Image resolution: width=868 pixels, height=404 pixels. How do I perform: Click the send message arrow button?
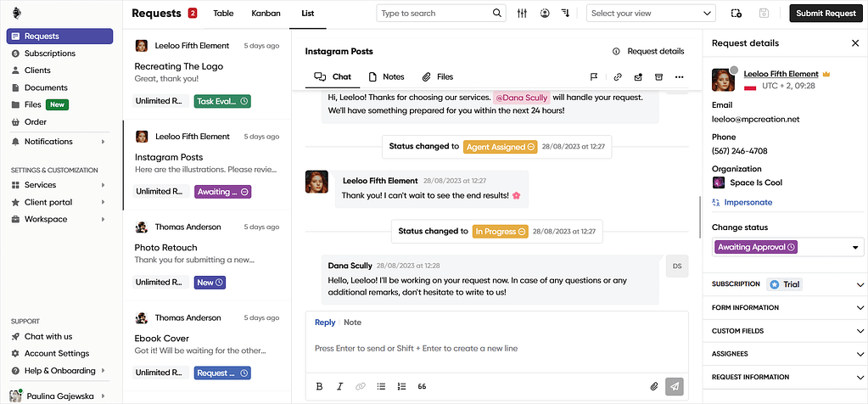point(675,386)
